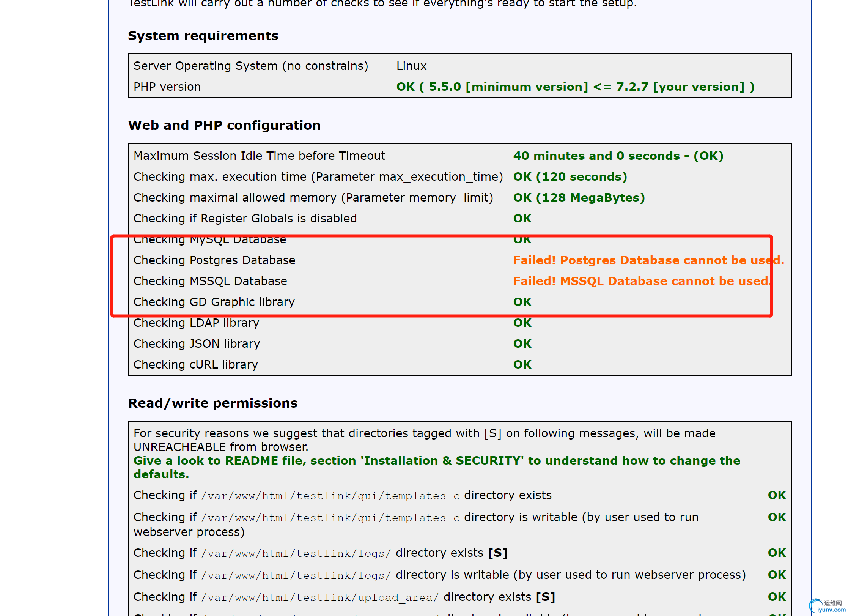The width and height of the screenshot is (848, 616).
Task: Click green README 'Installation & SECURITY' notice
Action: 437,468
